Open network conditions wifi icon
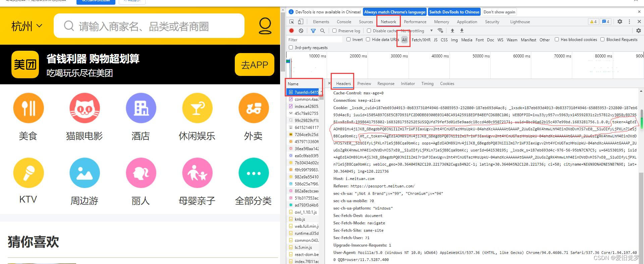This screenshot has height=264, width=644. point(440,31)
